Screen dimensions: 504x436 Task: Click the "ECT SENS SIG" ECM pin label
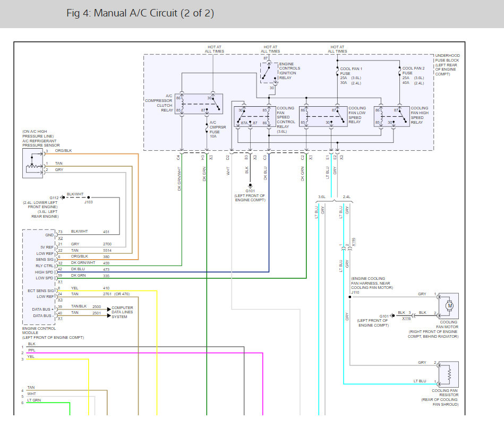(41, 290)
